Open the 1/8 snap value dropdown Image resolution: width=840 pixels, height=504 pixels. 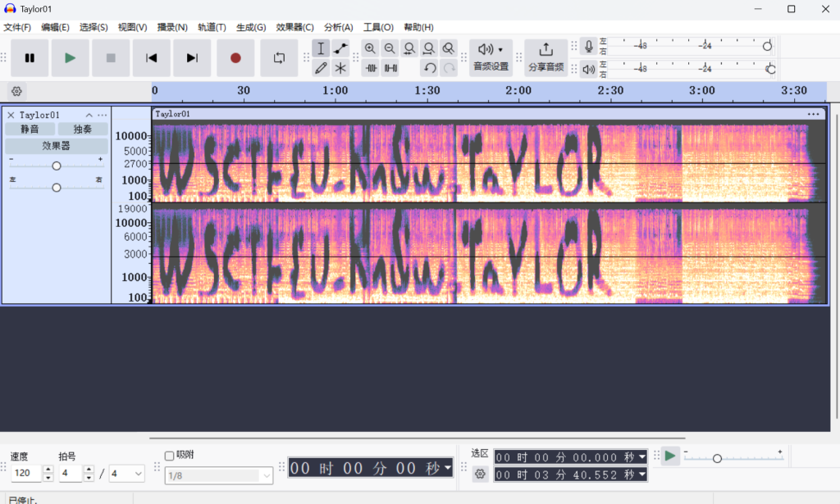pyautogui.click(x=219, y=475)
